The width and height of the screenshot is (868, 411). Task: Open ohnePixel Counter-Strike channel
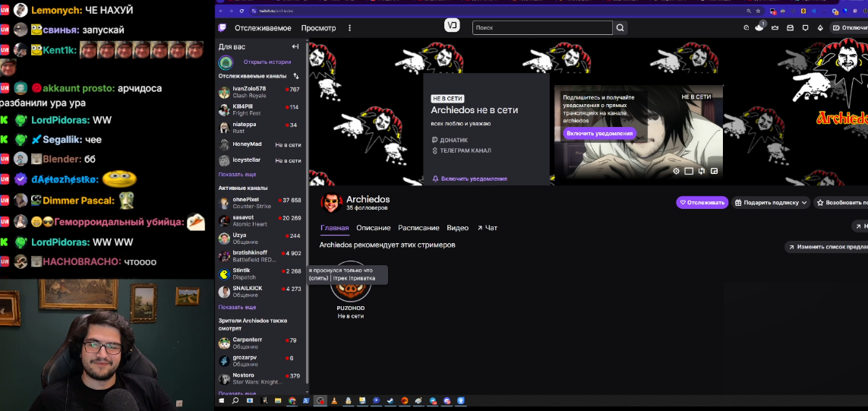260,203
